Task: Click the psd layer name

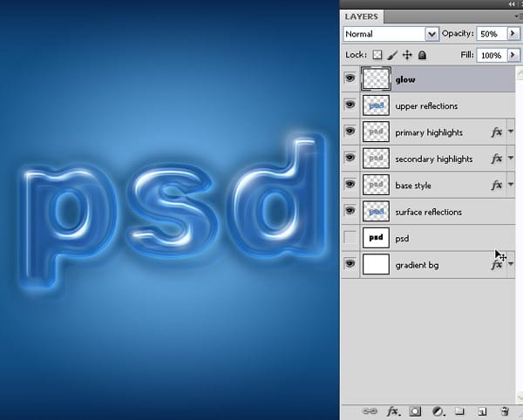Action: (402, 239)
